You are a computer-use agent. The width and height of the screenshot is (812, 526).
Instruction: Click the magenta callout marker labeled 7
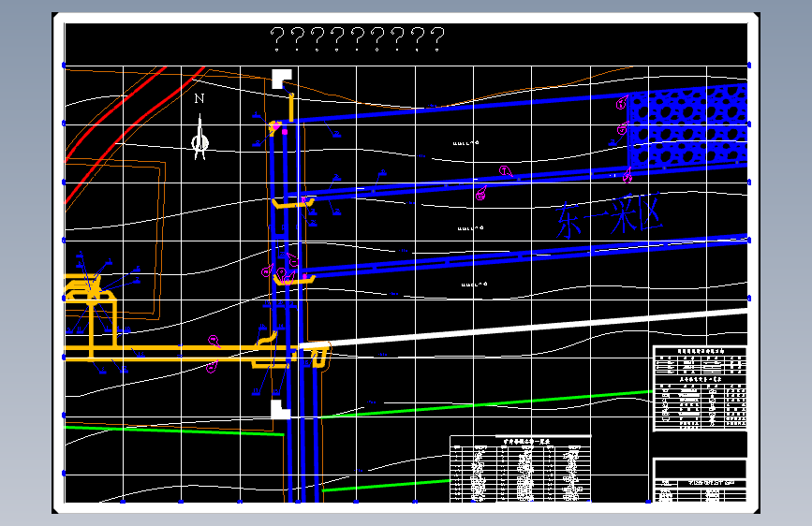coord(506,171)
